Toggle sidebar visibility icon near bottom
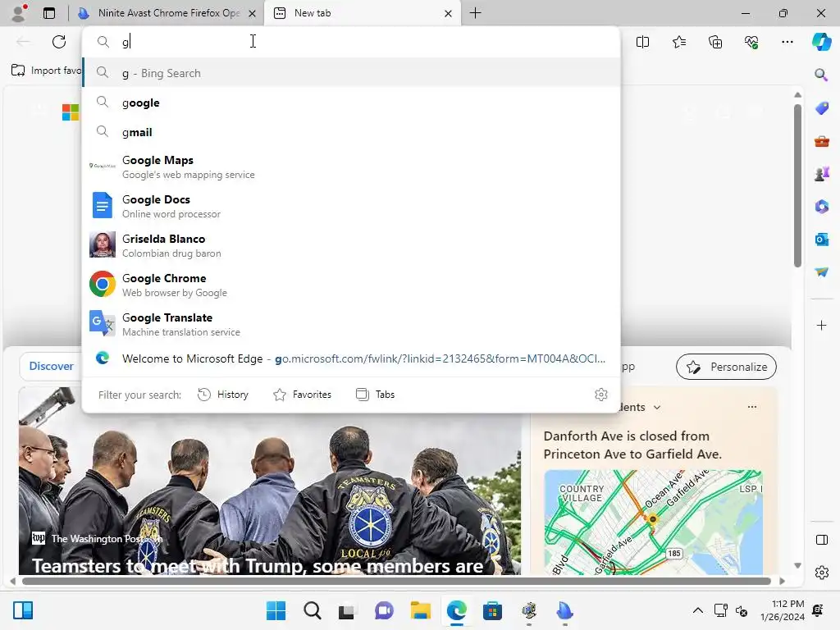This screenshot has height=630, width=840. pos(821,540)
